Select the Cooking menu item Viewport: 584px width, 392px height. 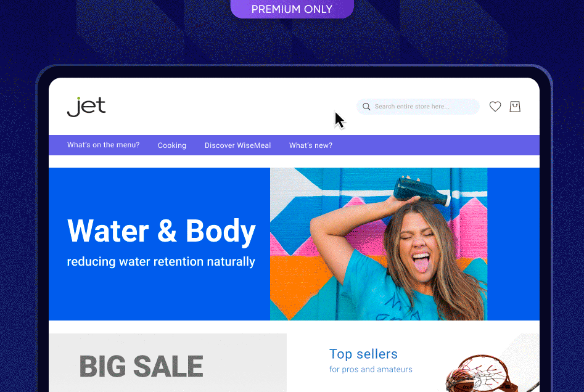coord(171,145)
